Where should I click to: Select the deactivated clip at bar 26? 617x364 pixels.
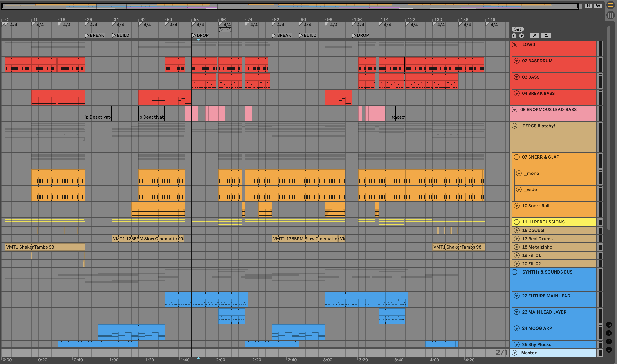click(98, 114)
